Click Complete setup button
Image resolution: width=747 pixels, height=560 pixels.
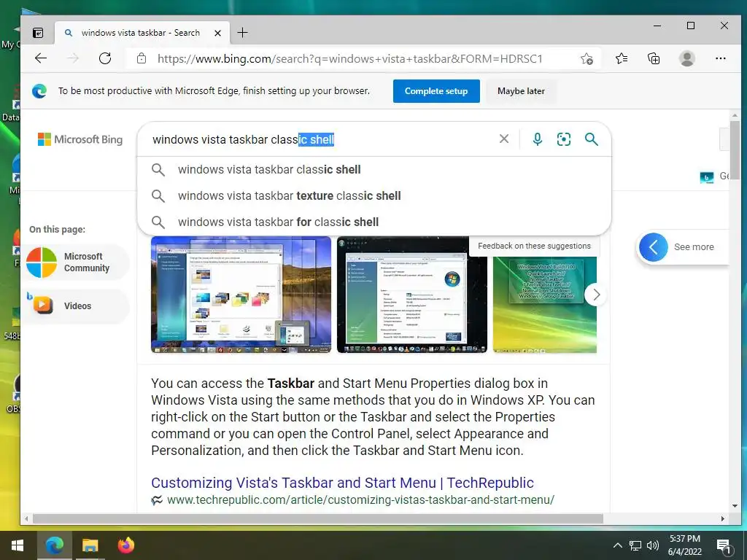[436, 91]
